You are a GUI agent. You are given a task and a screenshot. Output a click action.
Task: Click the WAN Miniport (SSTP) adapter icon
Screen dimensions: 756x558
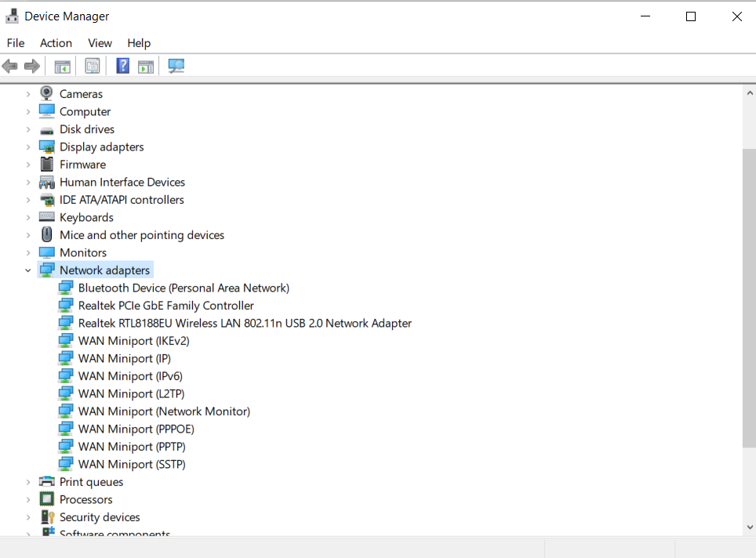(x=66, y=463)
